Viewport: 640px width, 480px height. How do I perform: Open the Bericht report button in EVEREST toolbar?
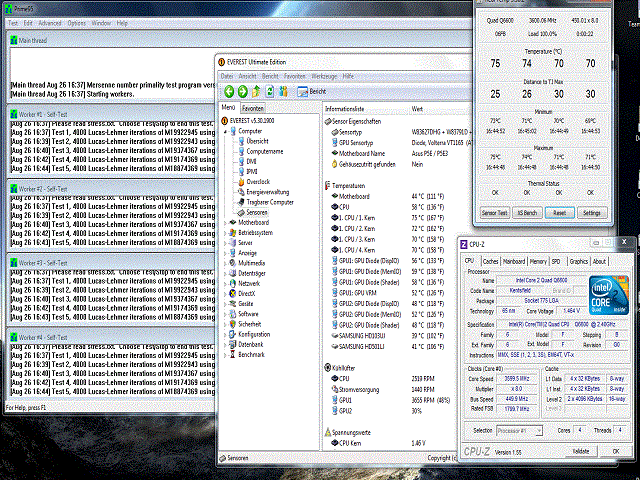312,91
